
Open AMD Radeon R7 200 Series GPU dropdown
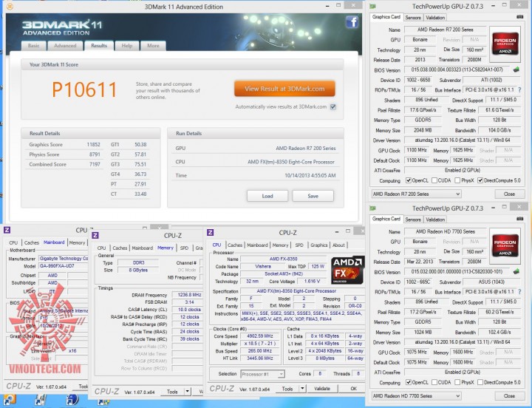coord(416,194)
